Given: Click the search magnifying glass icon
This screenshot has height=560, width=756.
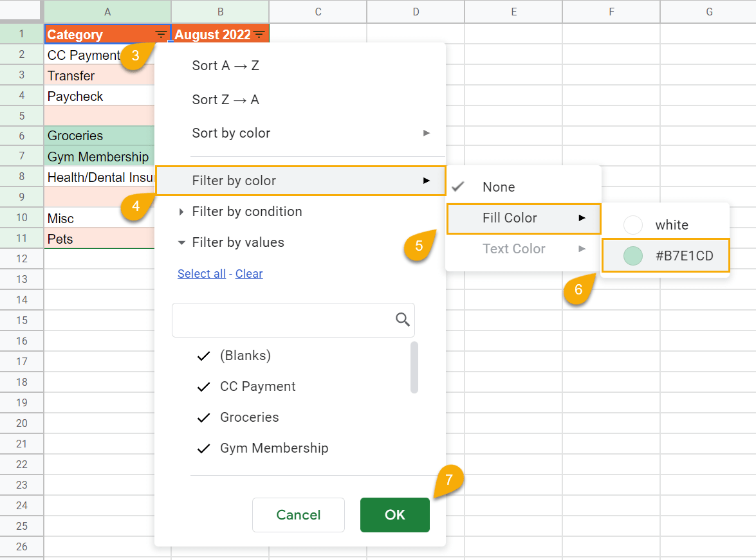Looking at the screenshot, I should [x=403, y=320].
